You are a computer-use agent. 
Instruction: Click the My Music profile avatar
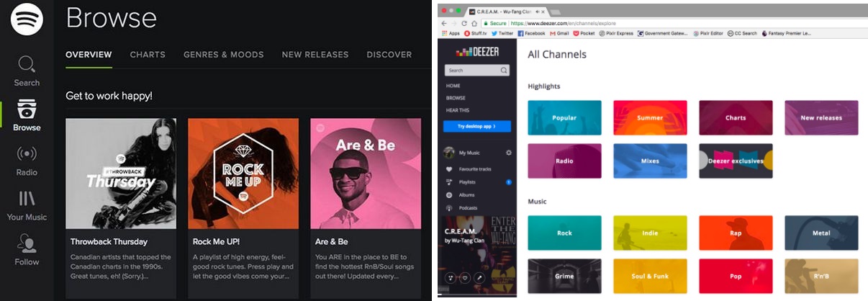tap(449, 153)
